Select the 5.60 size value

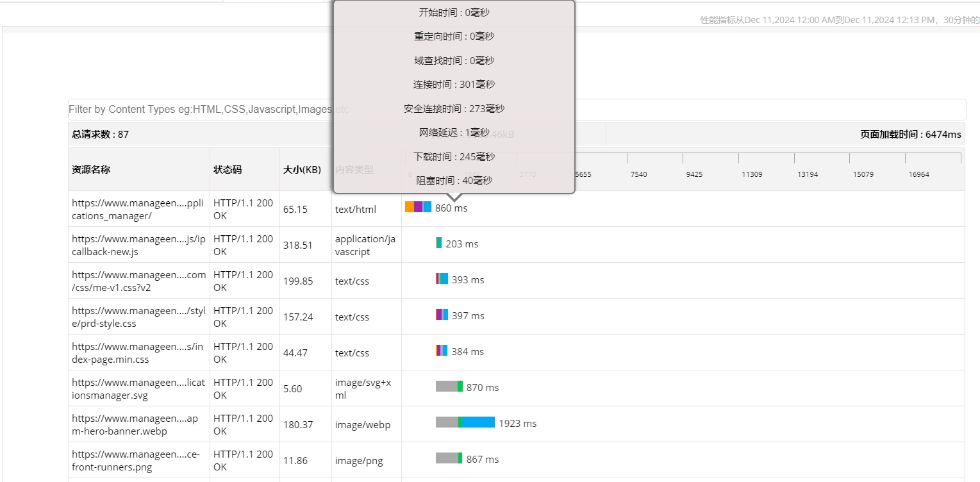tap(293, 388)
